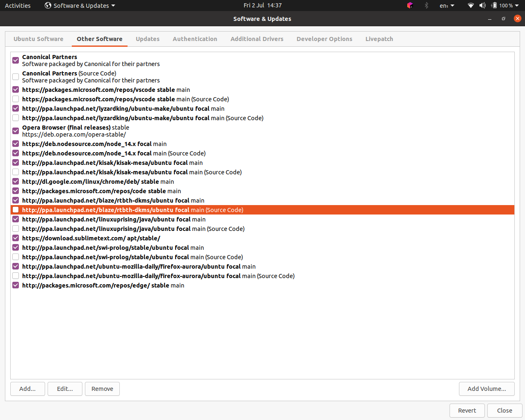Select linuxuprising/java main (Source Code) row
This screenshot has height=420, width=525.
(262, 229)
